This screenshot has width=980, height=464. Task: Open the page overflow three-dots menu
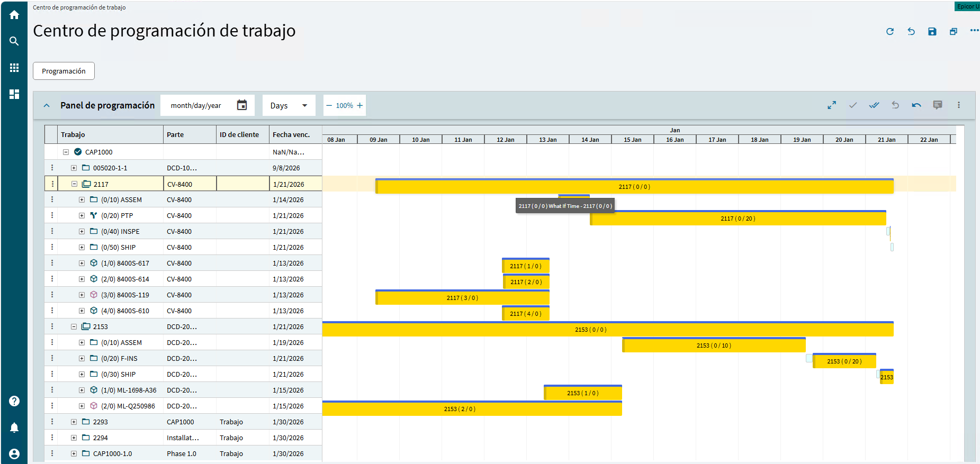[x=974, y=31]
